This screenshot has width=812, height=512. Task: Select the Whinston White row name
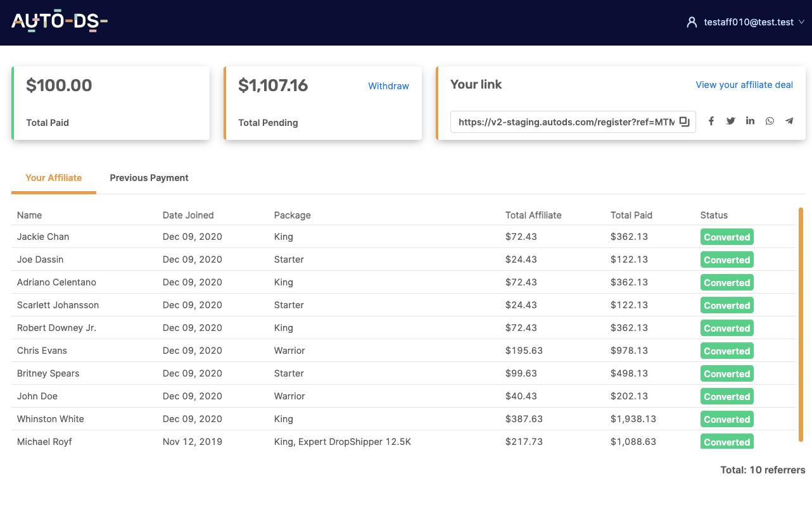[51, 419]
